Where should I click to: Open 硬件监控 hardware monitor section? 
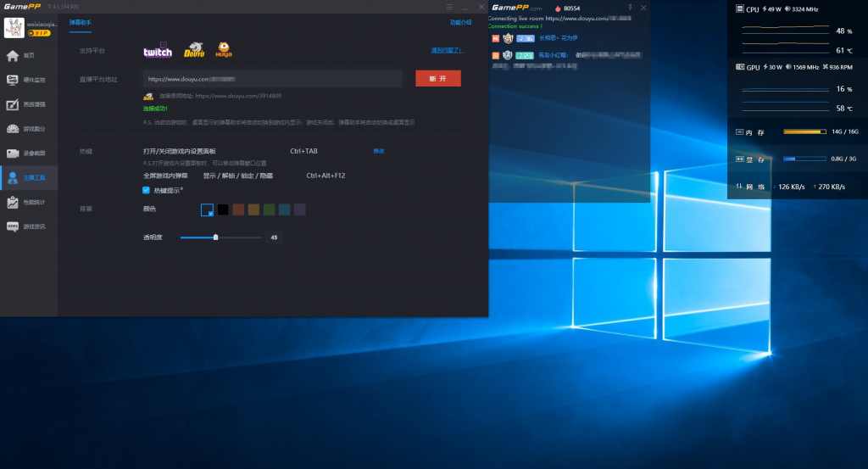coord(28,81)
